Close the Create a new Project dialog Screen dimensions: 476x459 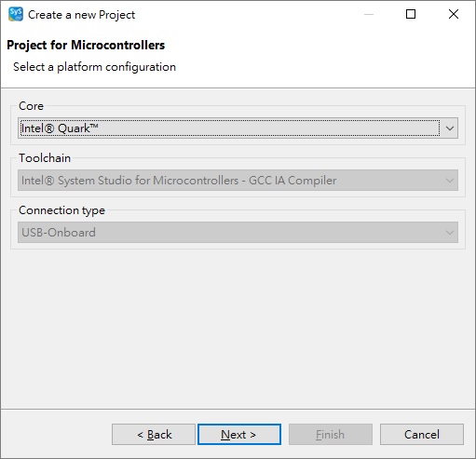point(454,14)
